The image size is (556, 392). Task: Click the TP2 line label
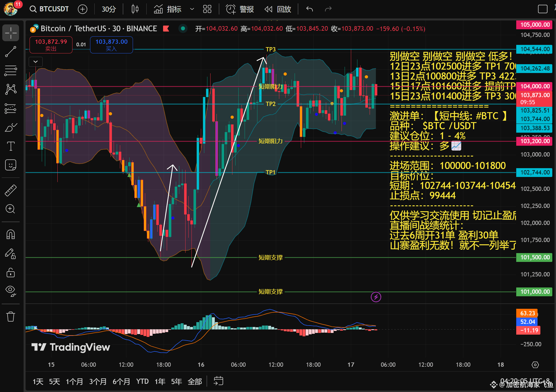270,104
